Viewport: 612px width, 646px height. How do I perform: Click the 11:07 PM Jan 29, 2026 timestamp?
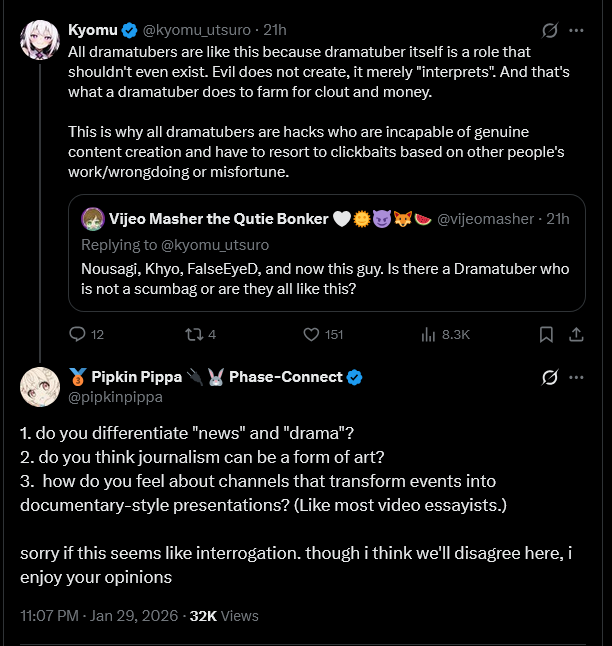100,615
